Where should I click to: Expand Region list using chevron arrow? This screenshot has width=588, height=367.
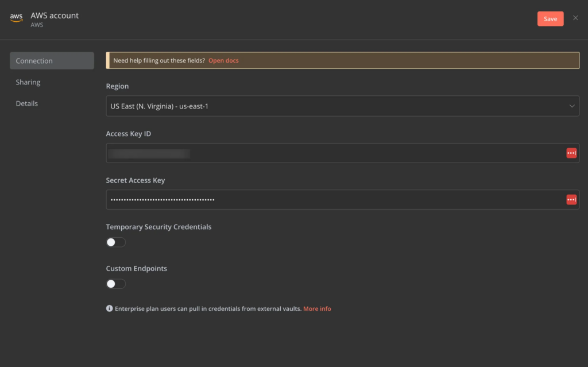572,106
